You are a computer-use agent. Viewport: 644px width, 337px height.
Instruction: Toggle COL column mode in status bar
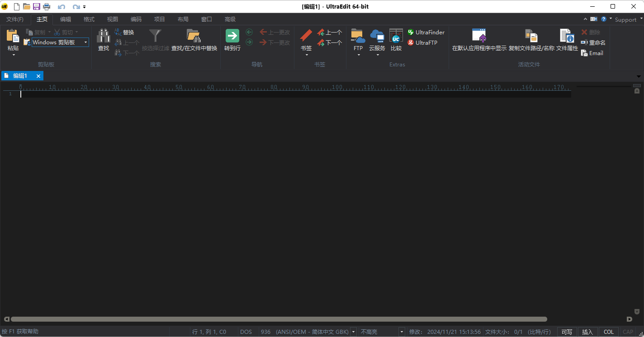click(609, 332)
